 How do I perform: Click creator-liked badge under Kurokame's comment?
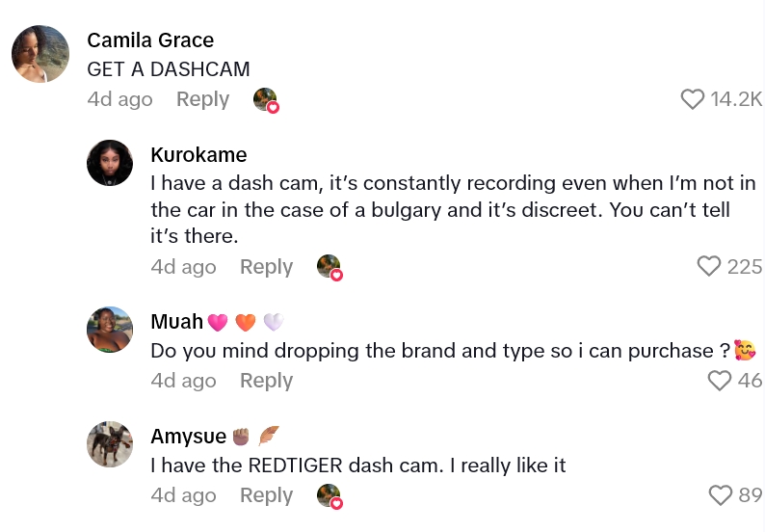pyautogui.click(x=330, y=268)
